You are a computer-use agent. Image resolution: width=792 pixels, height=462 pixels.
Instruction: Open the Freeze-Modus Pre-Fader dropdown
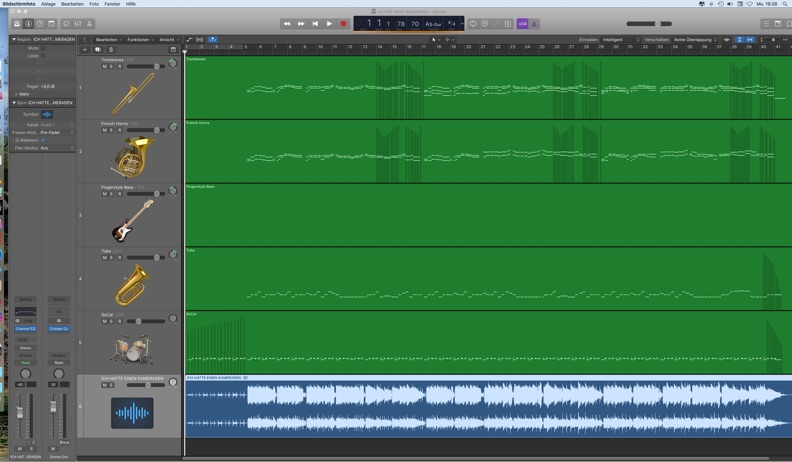pos(57,132)
